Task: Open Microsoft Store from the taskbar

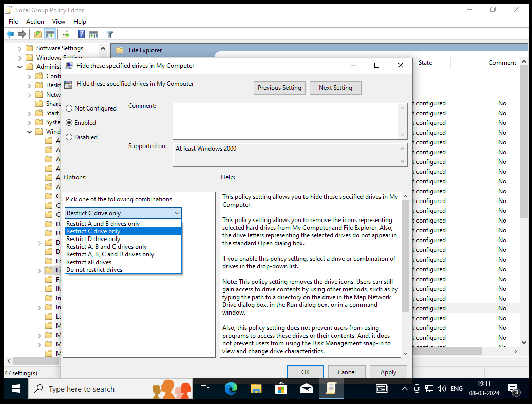Action: 281,389
